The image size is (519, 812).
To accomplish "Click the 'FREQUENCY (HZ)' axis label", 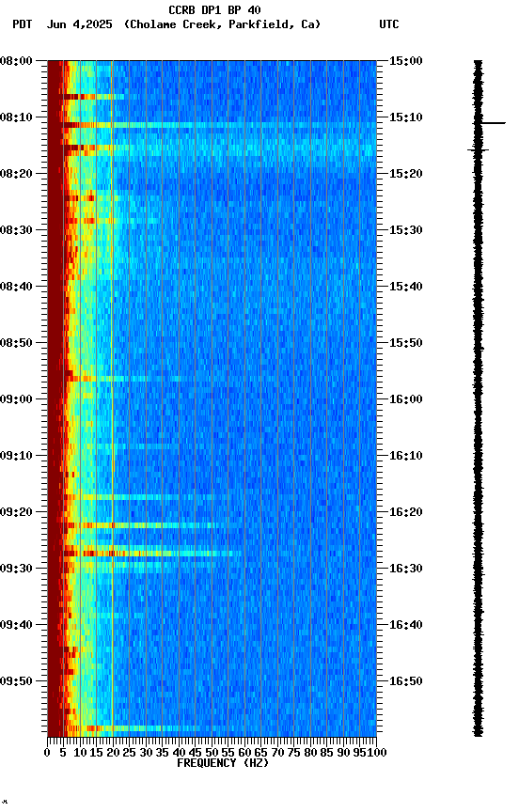I will coord(223,763).
